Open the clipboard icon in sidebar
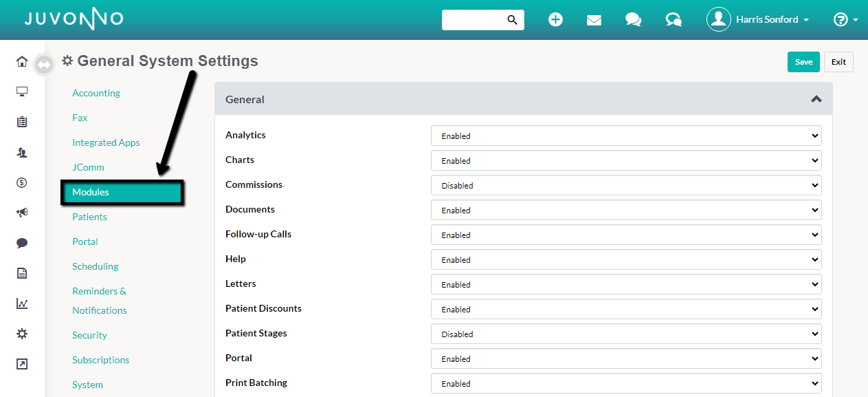This screenshot has width=868, height=397. click(x=22, y=122)
